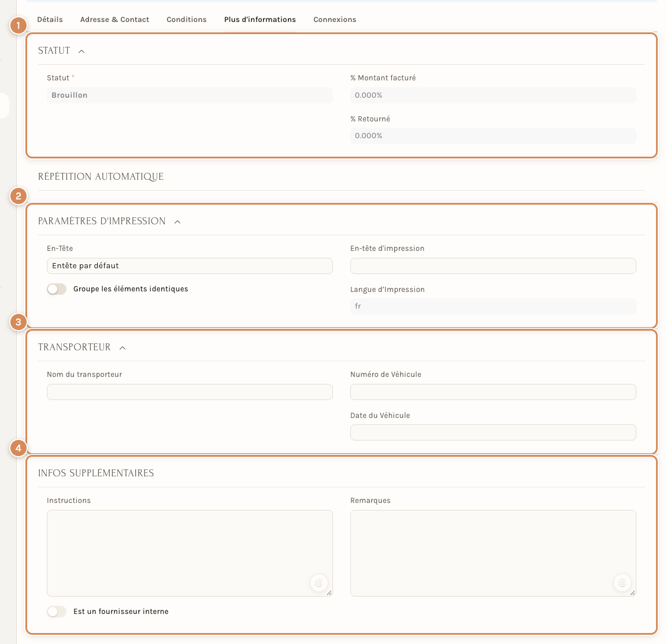Select the Plus d'informations tab
Screen dimensions: 667x644
(260, 20)
